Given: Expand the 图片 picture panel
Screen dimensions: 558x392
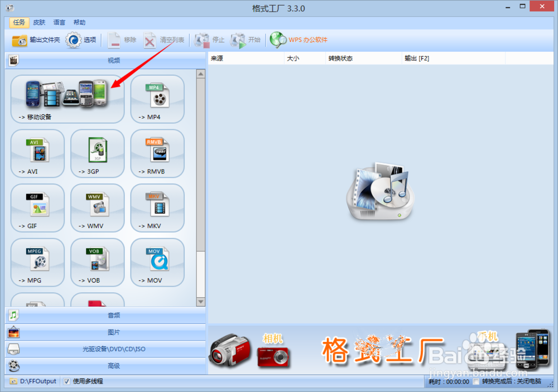Looking at the screenshot, I should point(105,332).
